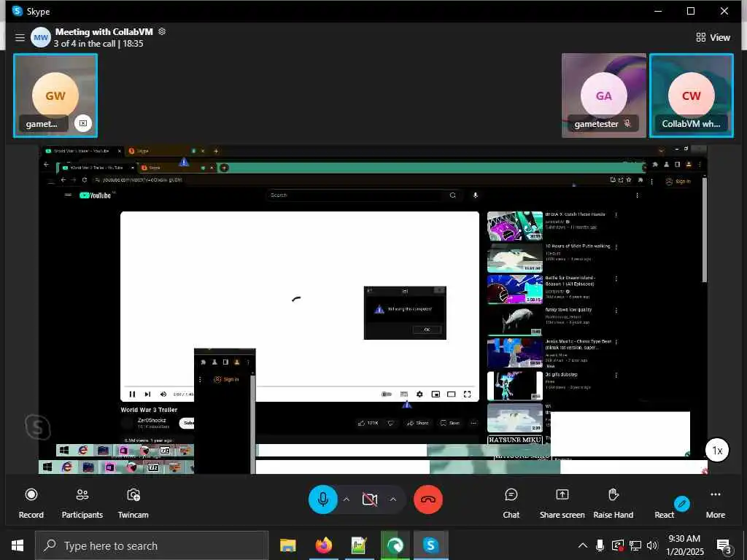Screen dimensions: 747x560
Task: Mute the microphone
Action: tap(323, 499)
